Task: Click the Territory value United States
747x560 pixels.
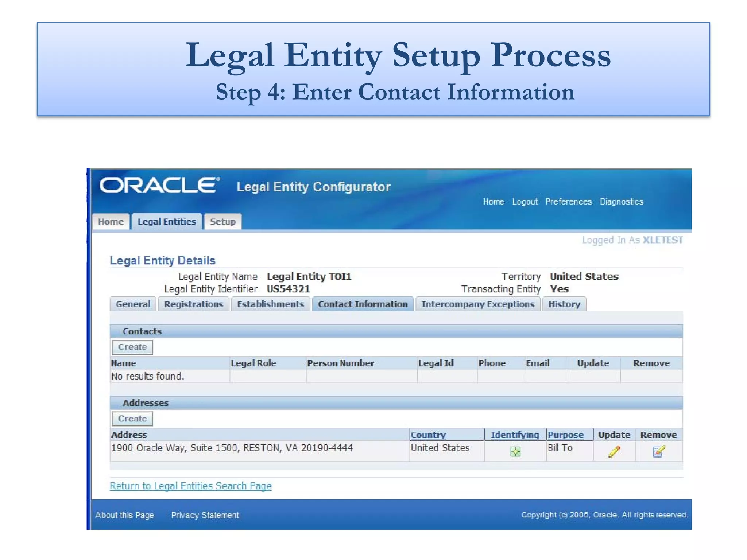Action: 584,276
